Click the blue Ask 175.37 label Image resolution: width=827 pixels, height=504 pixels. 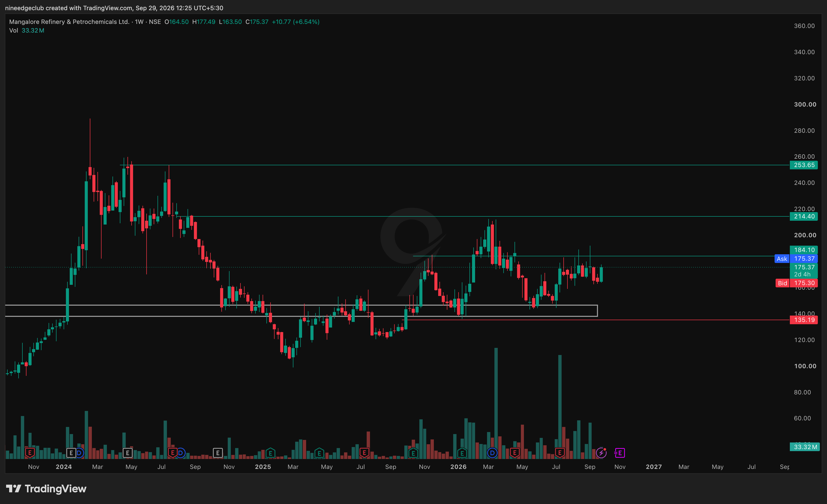[x=796, y=259]
